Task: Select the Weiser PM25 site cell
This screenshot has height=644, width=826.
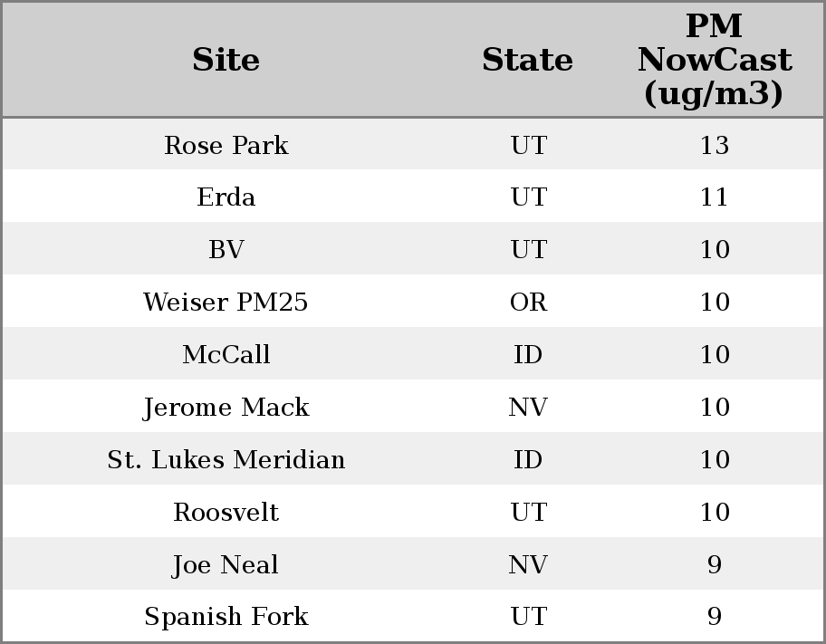Action: click(226, 303)
